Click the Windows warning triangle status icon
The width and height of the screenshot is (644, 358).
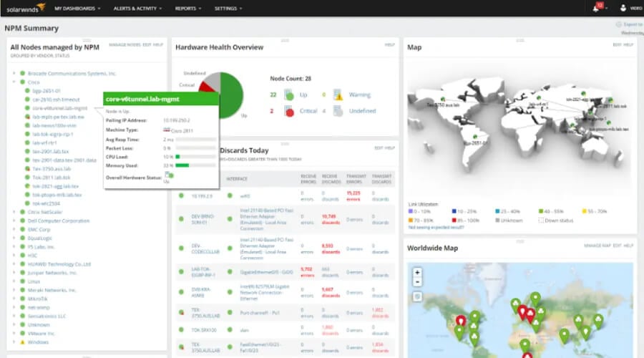(23, 342)
